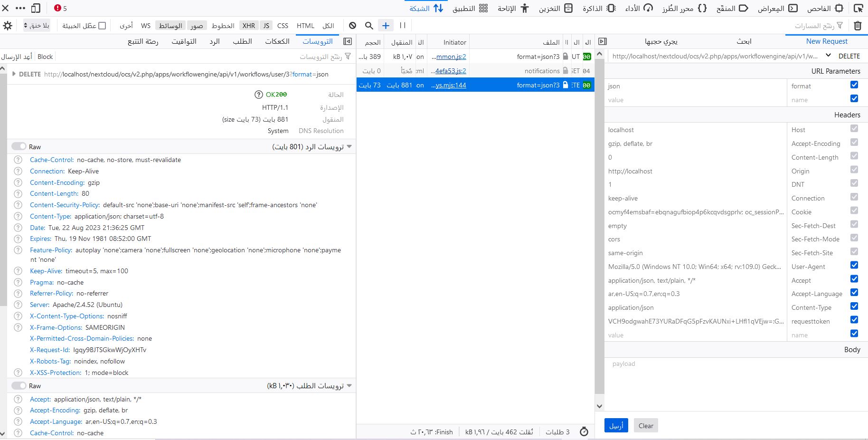Open the Blocking tab in side panel
Viewport: 868px width, 440px height.
coord(661,41)
